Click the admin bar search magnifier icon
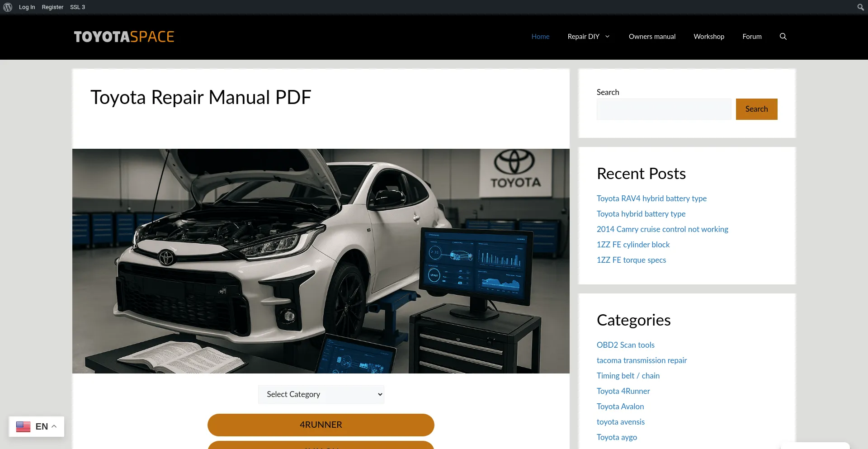The image size is (868, 449). click(860, 7)
